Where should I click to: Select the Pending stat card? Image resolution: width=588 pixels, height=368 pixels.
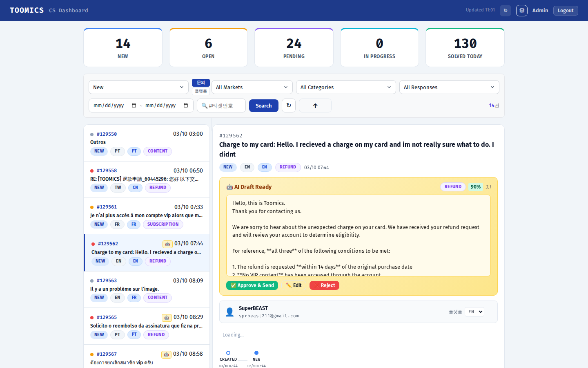click(294, 47)
